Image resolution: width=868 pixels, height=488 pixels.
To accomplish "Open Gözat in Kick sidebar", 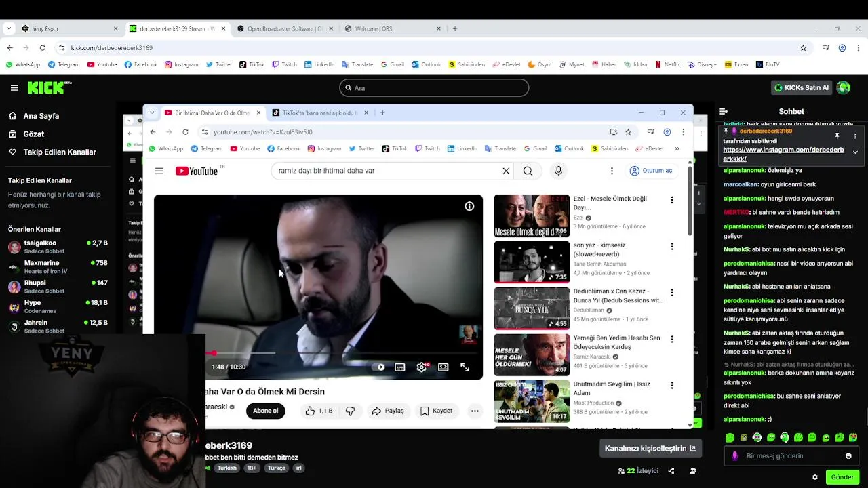I will 34,134.
